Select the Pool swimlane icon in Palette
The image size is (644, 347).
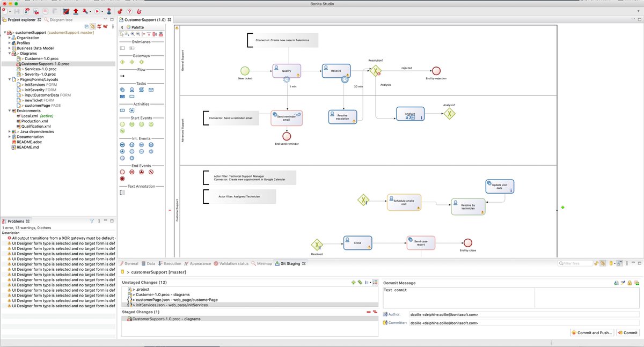123,48
